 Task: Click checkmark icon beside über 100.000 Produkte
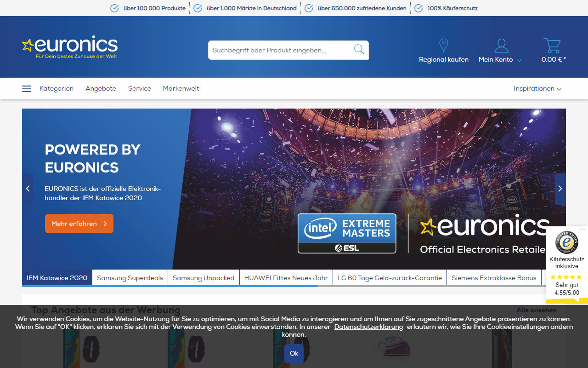(114, 8)
